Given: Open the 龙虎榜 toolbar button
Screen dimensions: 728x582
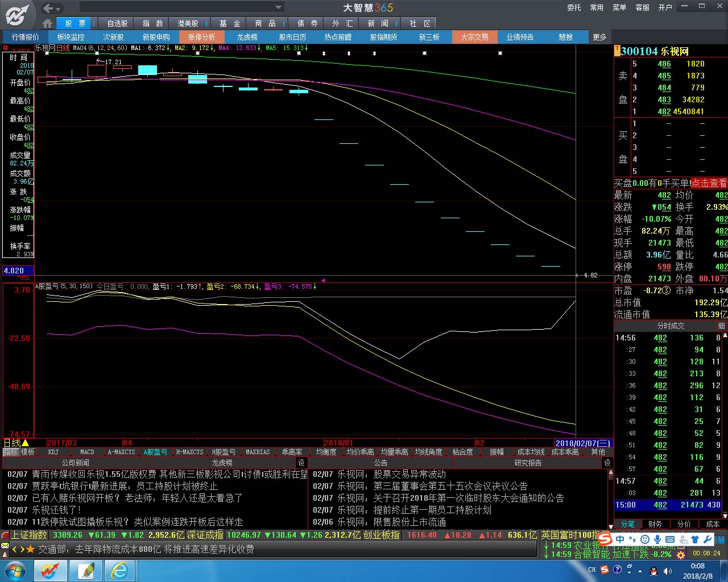Looking at the screenshot, I should point(247,37).
